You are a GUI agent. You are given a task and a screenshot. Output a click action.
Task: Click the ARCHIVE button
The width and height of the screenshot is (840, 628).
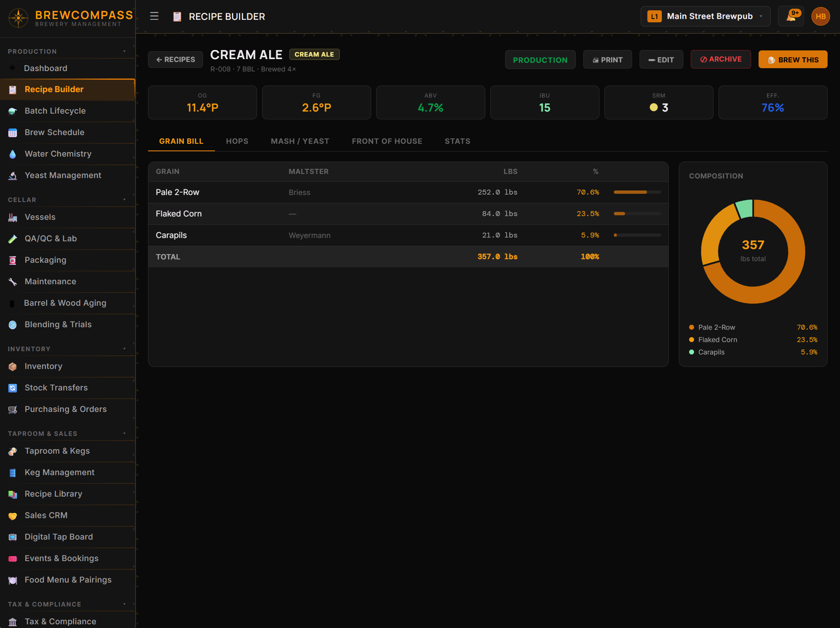click(x=721, y=59)
